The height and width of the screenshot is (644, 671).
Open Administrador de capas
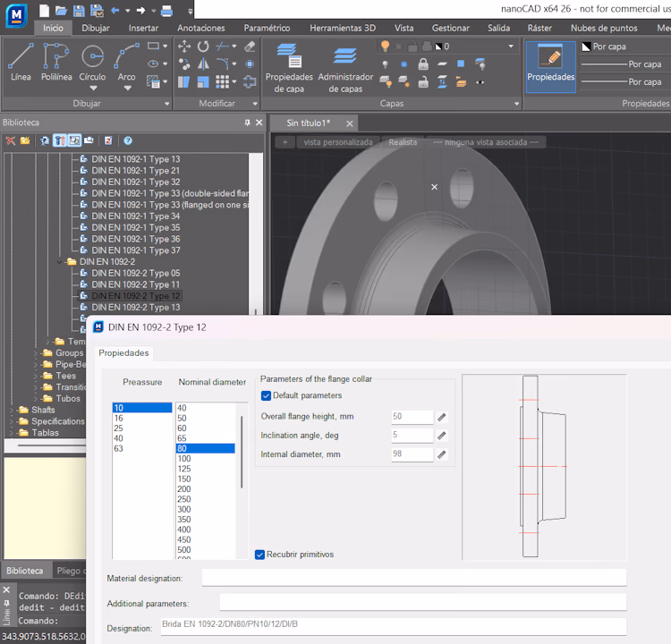pos(345,68)
